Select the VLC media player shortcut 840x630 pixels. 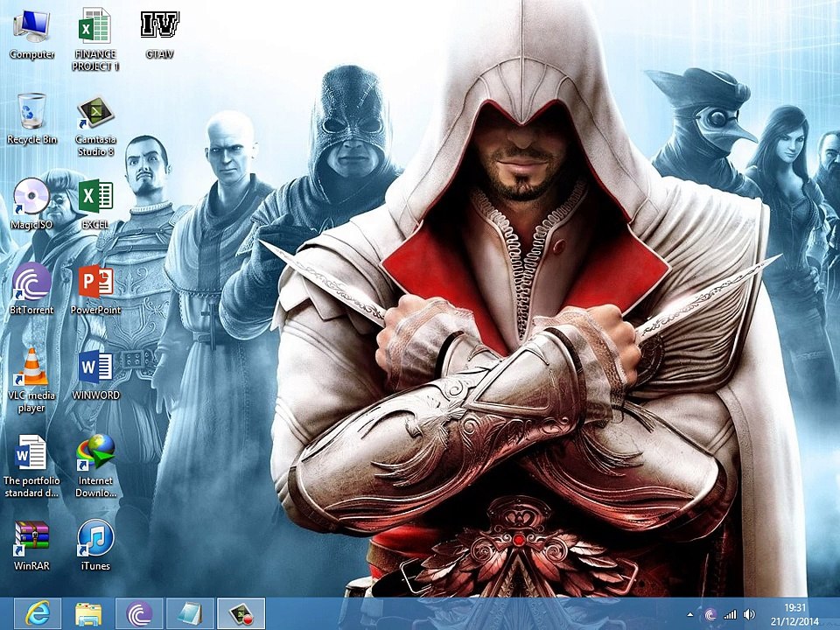pos(31,381)
